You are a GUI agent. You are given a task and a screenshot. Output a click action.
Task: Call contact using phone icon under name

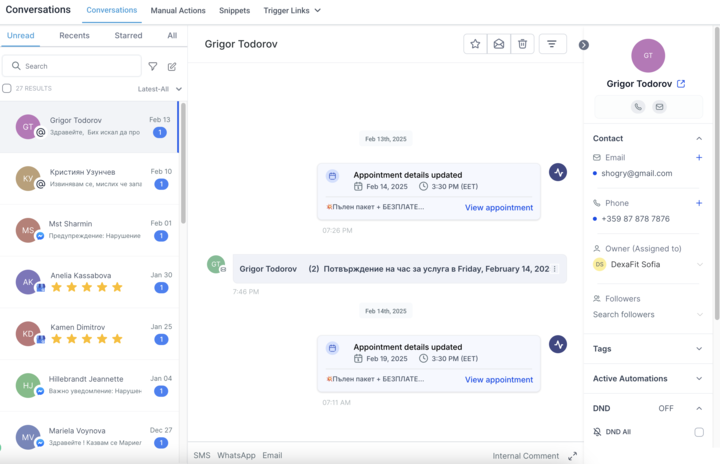click(x=637, y=107)
